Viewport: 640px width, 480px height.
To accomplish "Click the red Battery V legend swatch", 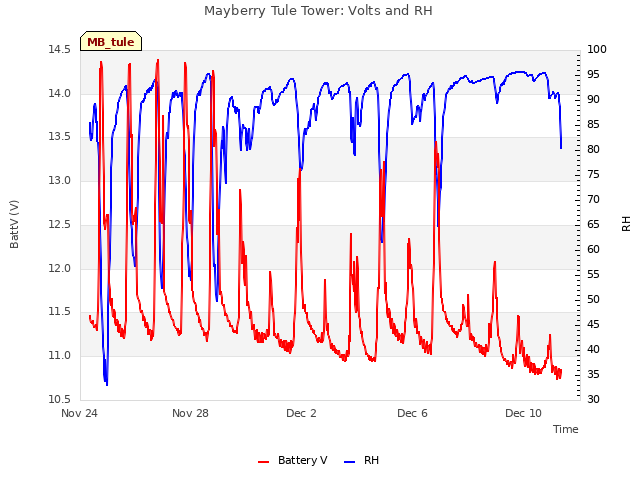I will tap(264, 462).
